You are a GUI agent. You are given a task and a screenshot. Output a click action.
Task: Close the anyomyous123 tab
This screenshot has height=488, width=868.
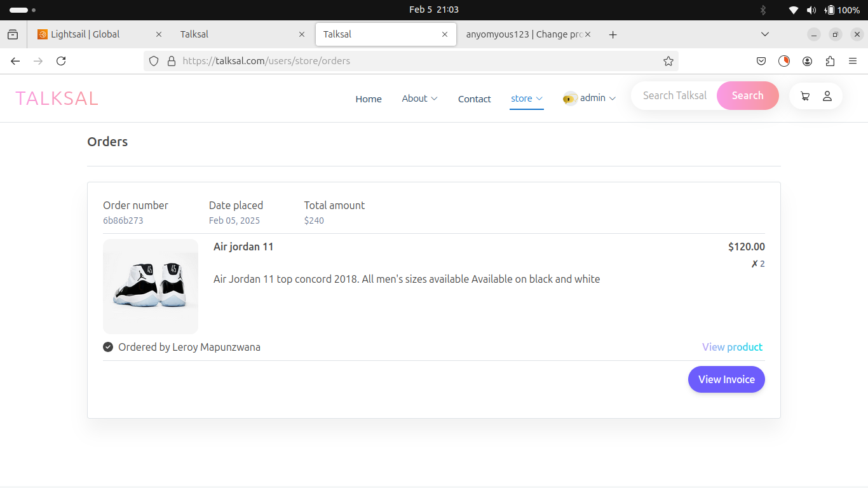(x=588, y=34)
